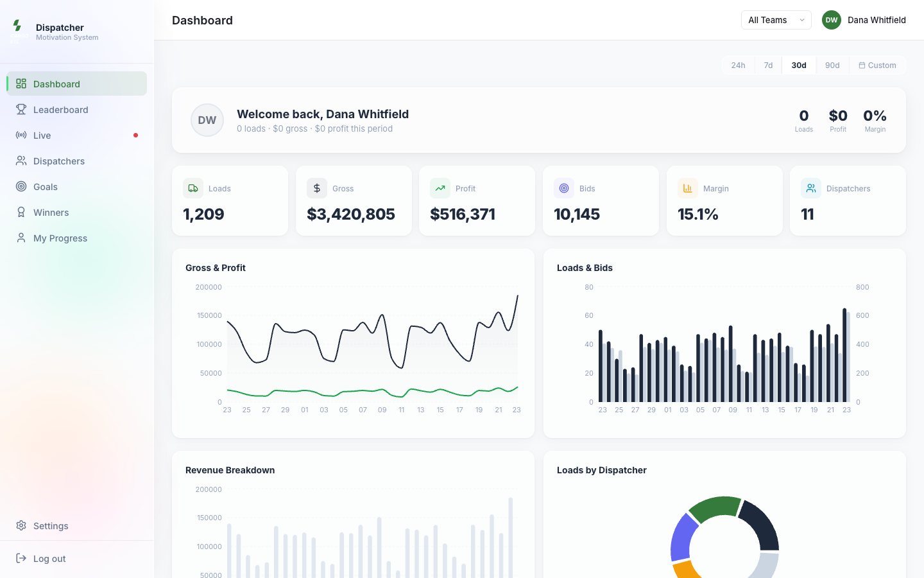Click the $0 Profit summary in the welcome card

838,120
